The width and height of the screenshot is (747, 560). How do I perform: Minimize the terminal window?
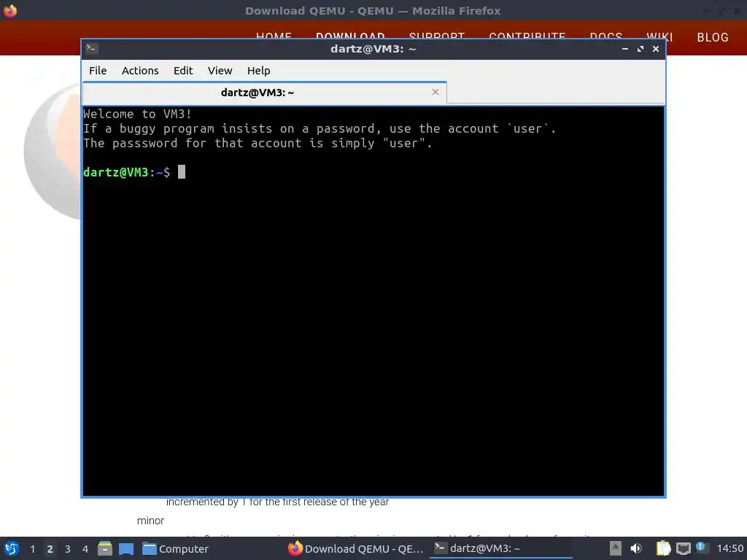coord(625,49)
